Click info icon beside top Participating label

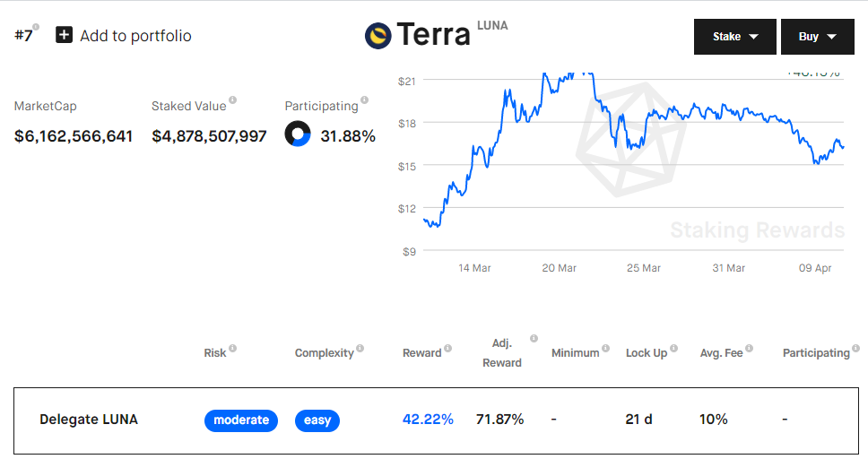pyautogui.click(x=364, y=100)
